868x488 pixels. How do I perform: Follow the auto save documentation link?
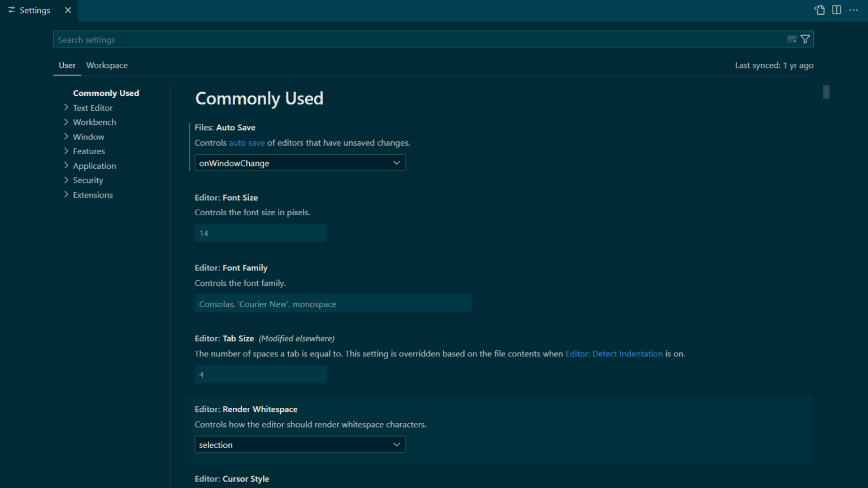(x=246, y=142)
